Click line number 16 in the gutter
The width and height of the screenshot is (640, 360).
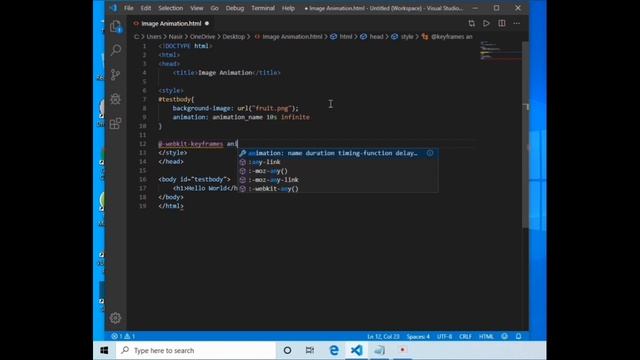(x=142, y=180)
